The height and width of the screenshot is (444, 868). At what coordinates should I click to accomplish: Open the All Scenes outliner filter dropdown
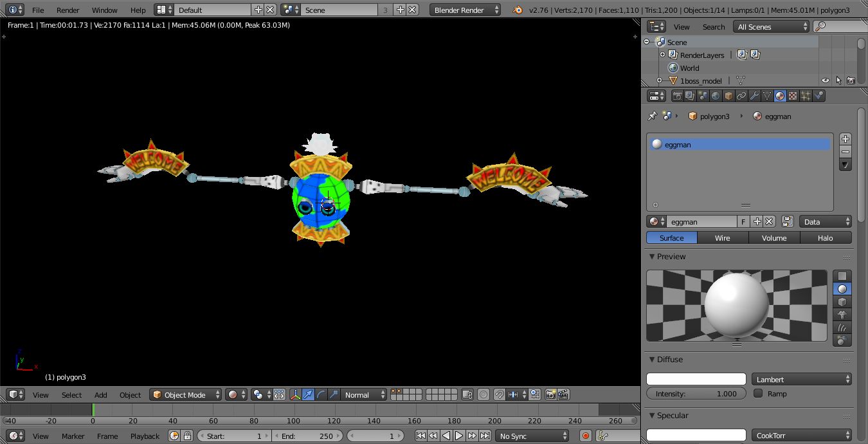point(772,26)
